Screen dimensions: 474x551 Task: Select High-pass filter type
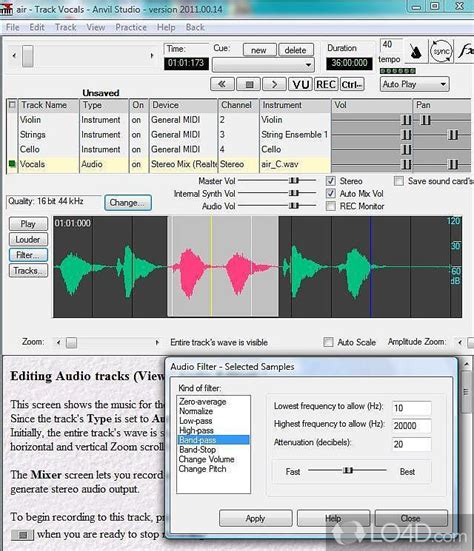point(196,430)
